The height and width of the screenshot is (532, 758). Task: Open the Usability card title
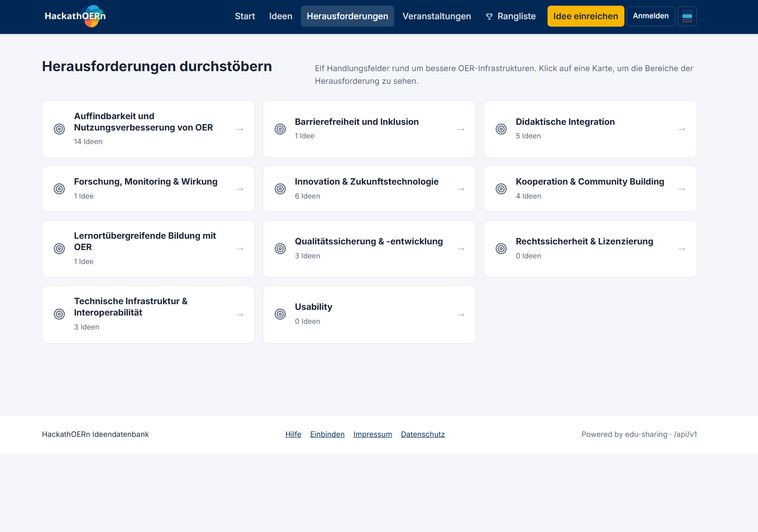tap(314, 307)
